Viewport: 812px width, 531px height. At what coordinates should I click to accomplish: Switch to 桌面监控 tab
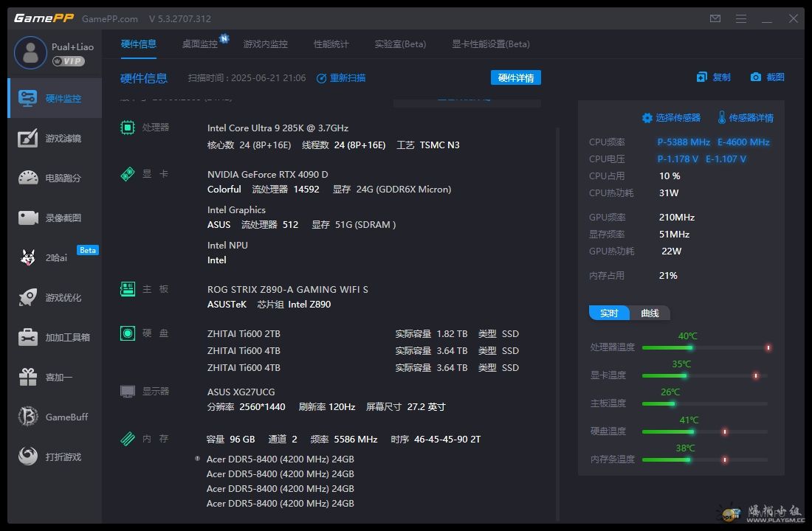[199, 44]
